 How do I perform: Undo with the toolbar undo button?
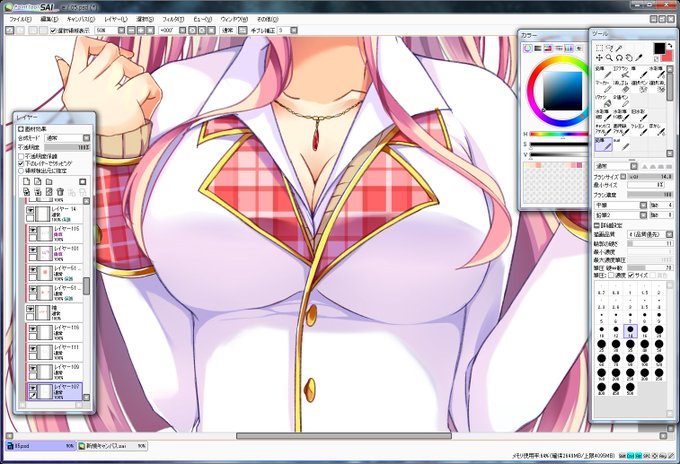click(x=10, y=30)
